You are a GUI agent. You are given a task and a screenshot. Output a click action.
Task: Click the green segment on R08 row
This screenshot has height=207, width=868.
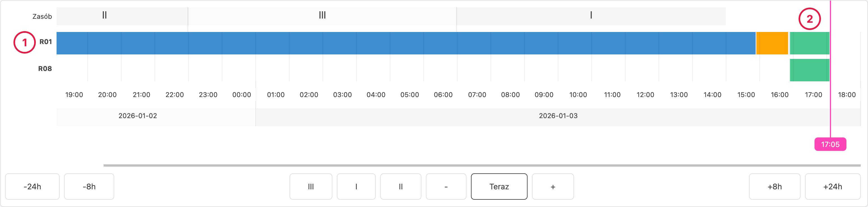click(x=809, y=70)
